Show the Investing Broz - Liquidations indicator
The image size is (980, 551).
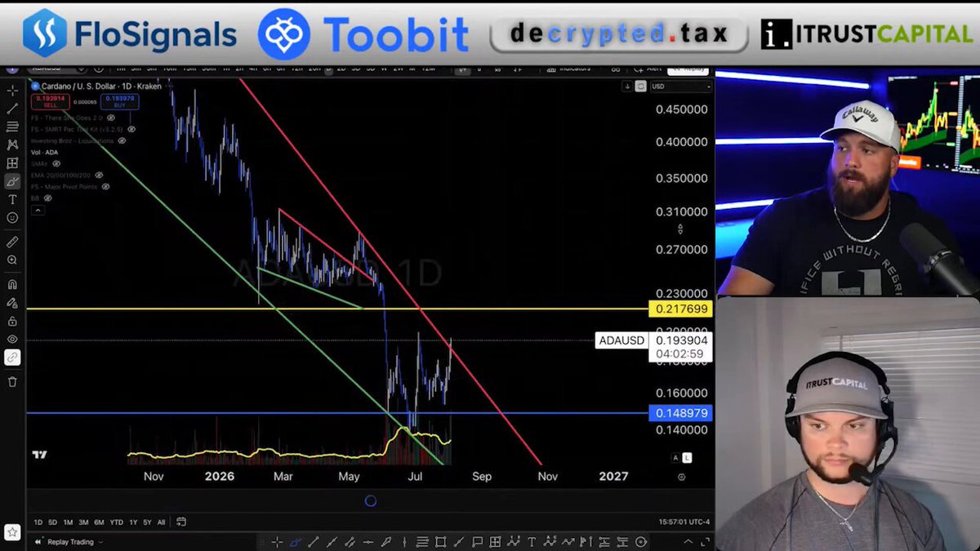pyautogui.click(x=122, y=140)
